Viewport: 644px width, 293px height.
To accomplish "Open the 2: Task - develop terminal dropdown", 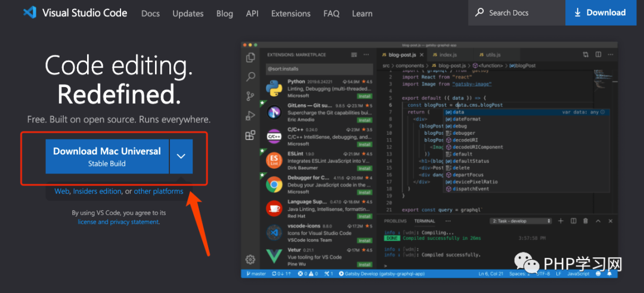I will (521, 221).
